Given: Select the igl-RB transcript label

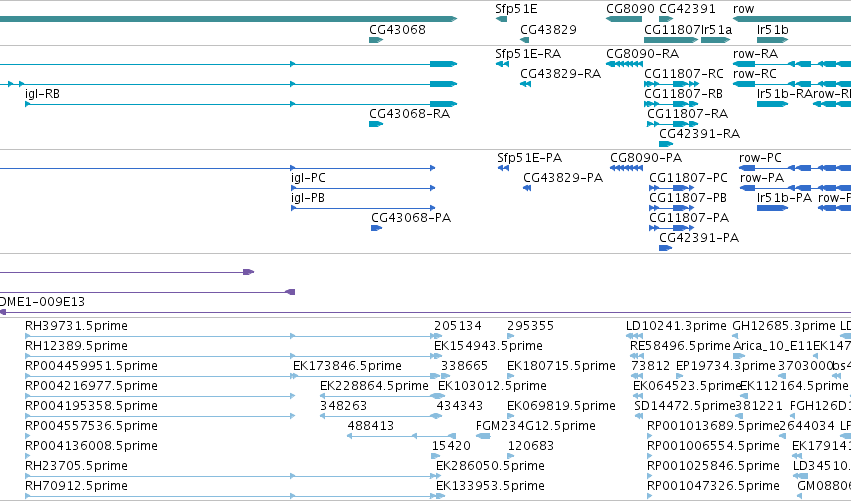Looking at the screenshot, I should 42,94.
